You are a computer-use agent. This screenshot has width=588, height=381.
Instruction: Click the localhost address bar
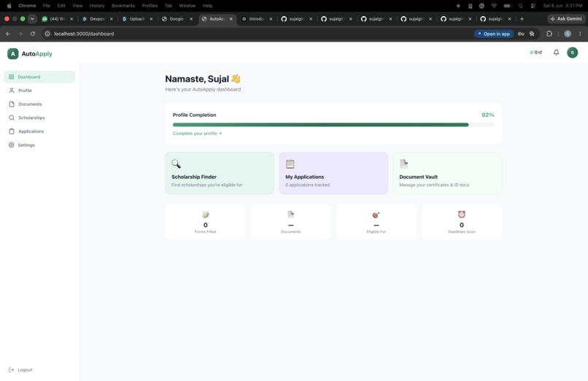pos(259,34)
